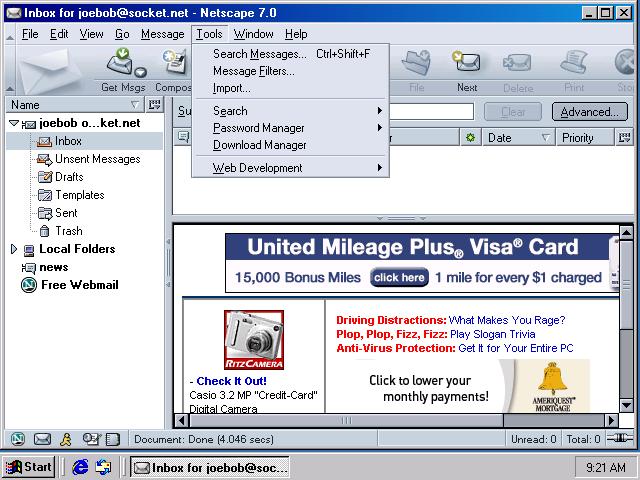The image size is (640, 480).
Task: Open 'Get It for Your Entire PC' link
Action: (x=516, y=348)
